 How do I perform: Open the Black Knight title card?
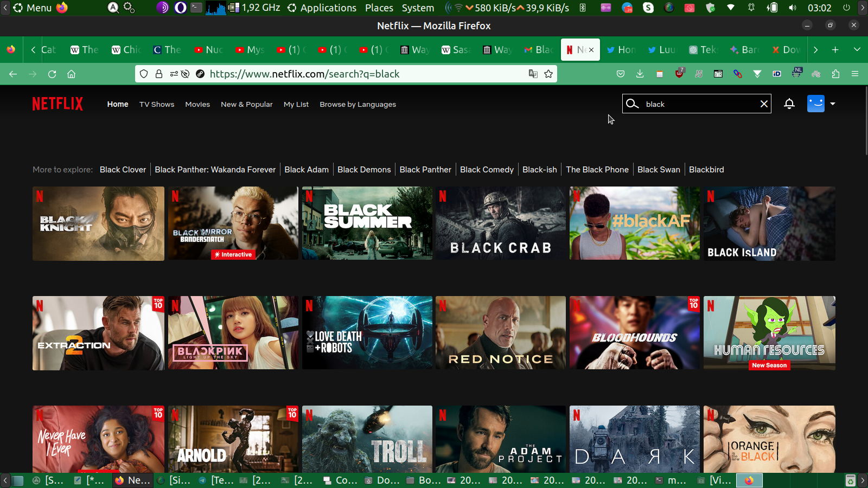pyautogui.click(x=98, y=223)
